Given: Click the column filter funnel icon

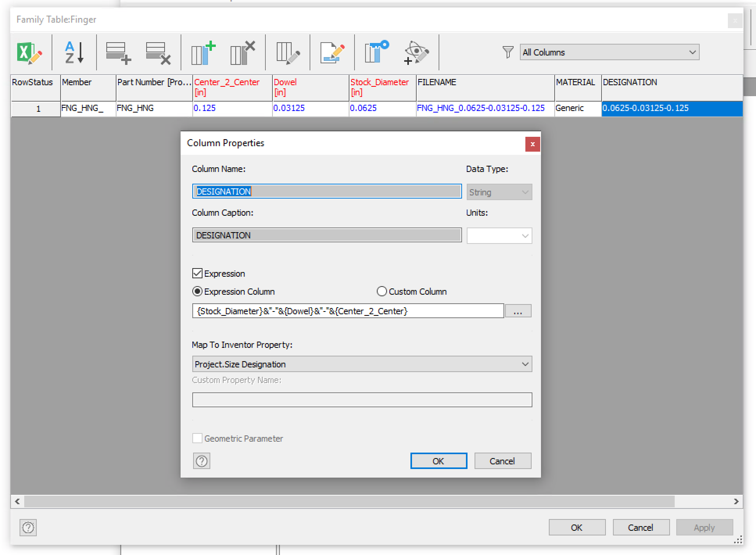Looking at the screenshot, I should 507,52.
